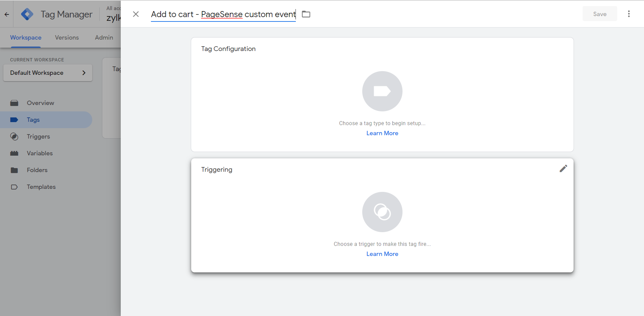Screen dimensions: 644x316
Task: Open Tags in the sidebar
Action: click(x=46, y=120)
